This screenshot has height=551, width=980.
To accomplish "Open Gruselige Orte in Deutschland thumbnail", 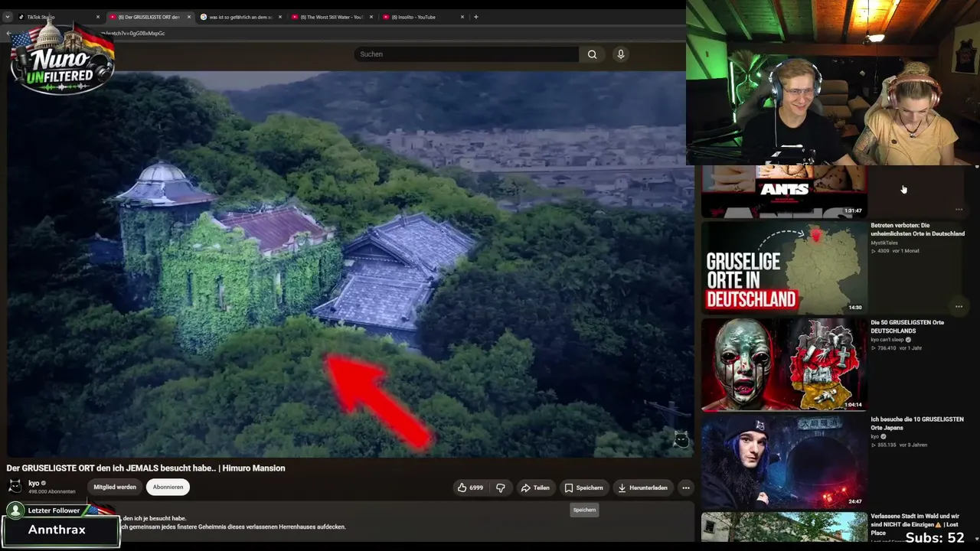I will coord(784,267).
